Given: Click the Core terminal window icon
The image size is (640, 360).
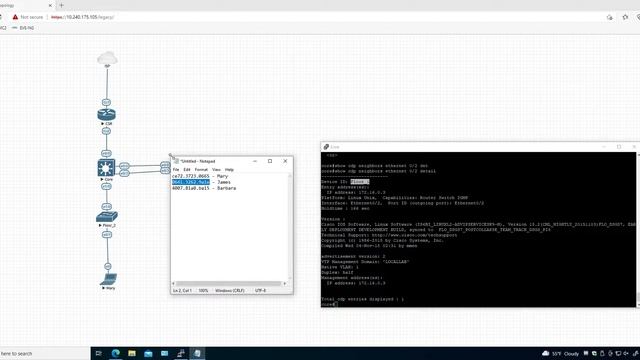Looking at the screenshot, I should coord(326,147).
